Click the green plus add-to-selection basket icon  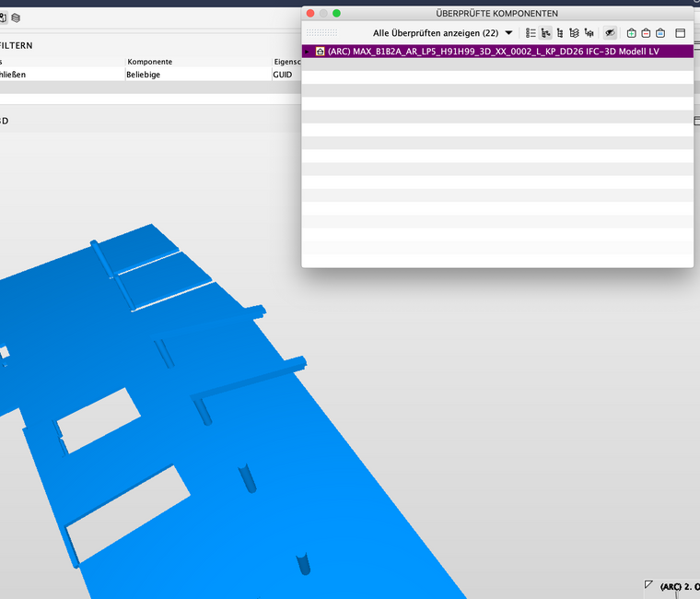click(631, 33)
